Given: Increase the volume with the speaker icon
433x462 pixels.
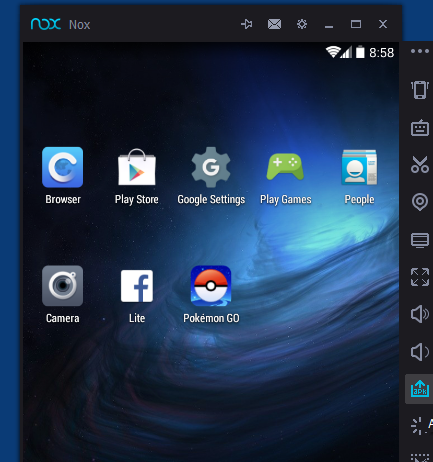Looking at the screenshot, I should [x=420, y=314].
